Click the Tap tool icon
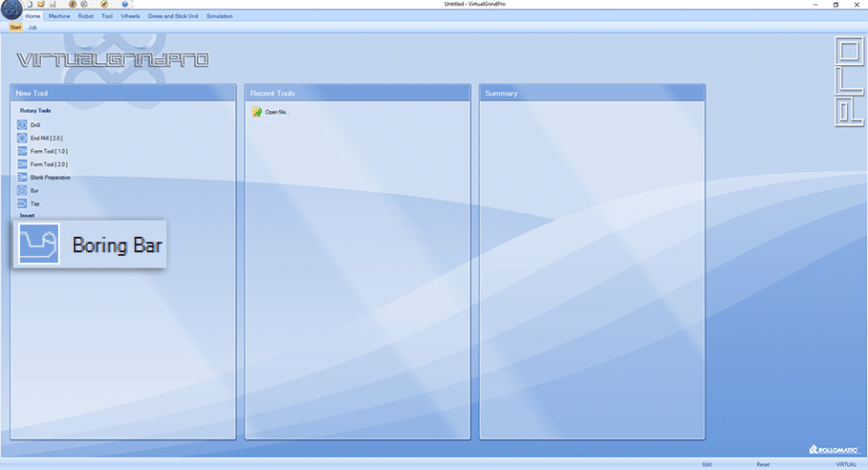The width and height of the screenshot is (868, 470). click(22, 203)
